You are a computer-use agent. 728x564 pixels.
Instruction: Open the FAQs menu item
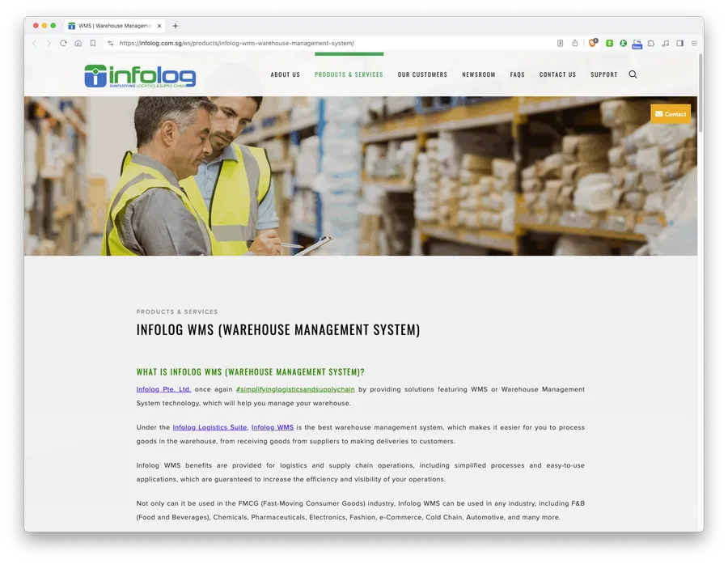tap(517, 74)
